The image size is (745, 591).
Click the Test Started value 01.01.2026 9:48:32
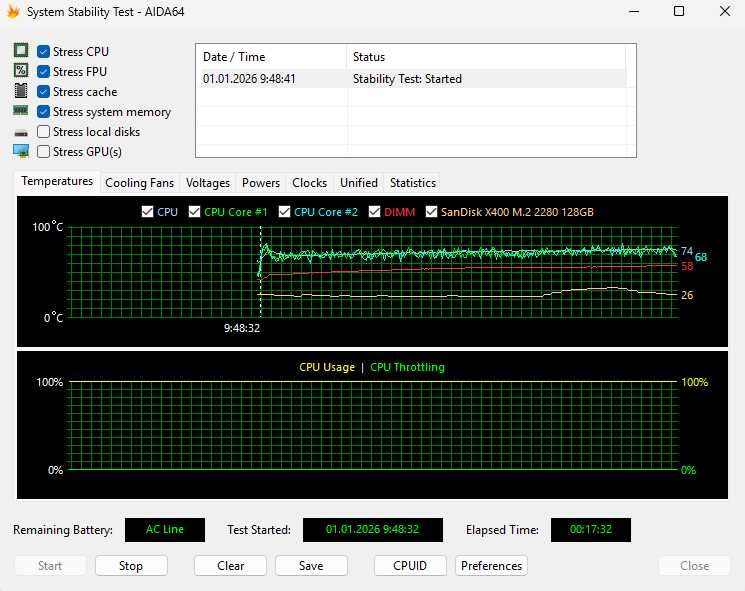tap(373, 530)
